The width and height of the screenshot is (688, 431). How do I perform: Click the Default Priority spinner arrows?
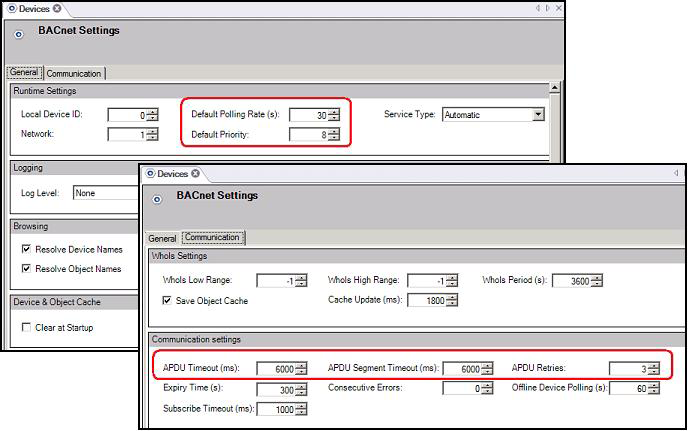coord(334,134)
